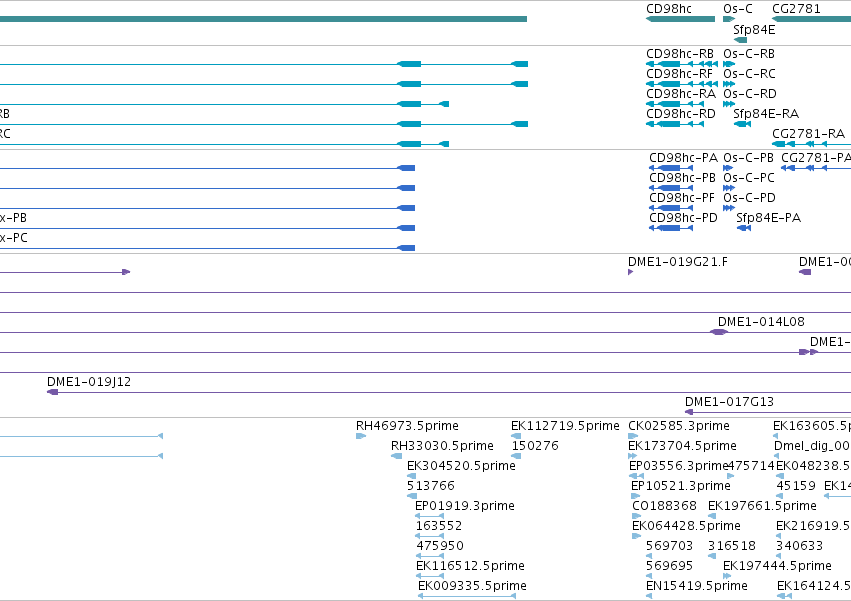
Task: Click the 569695 feature label
Action: 670,566
